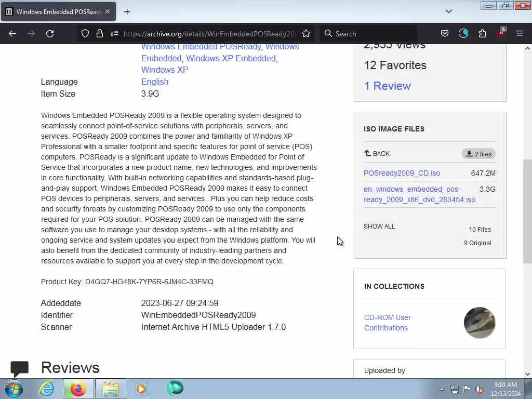Open Windows Media Player from the taskbar
This screenshot has width=532, height=399.
(142, 389)
